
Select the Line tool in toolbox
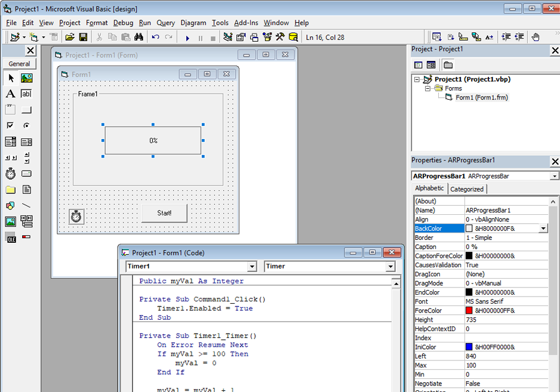(26, 206)
